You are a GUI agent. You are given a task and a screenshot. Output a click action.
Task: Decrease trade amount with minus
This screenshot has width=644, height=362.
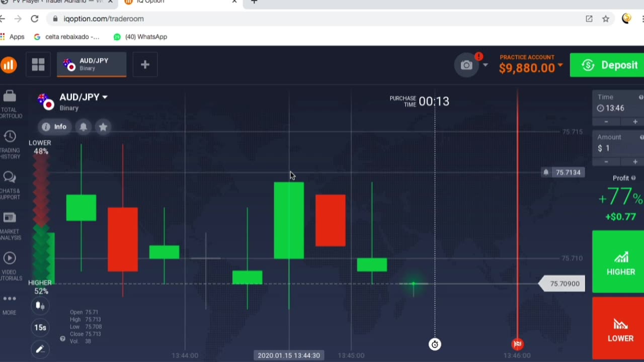(606, 161)
